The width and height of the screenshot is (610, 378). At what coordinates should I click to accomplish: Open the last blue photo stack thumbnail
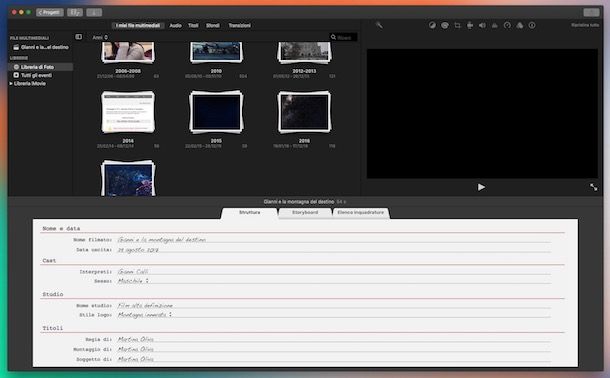click(128, 178)
